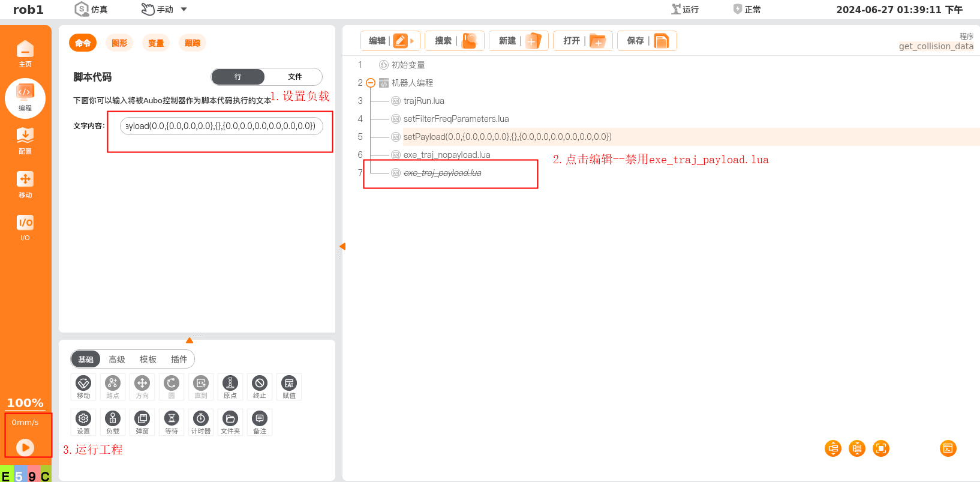The height and width of the screenshot is (482, 980).
Task: Insert a 移动 move command from the palette
Action: tap(83, 387)
